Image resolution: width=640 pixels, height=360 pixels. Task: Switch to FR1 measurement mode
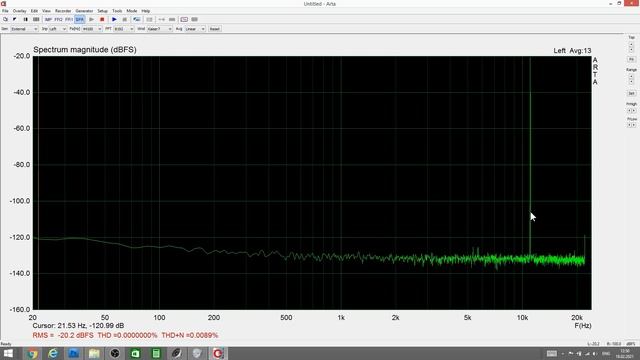click(69, 19)
